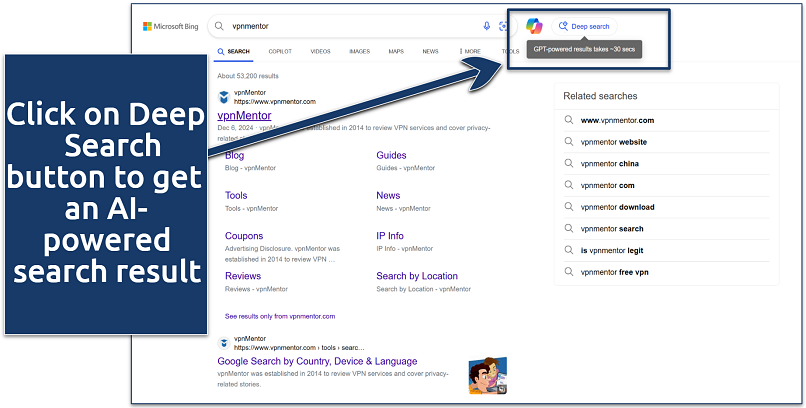Open visual search camera icon

tap(503, 26)
